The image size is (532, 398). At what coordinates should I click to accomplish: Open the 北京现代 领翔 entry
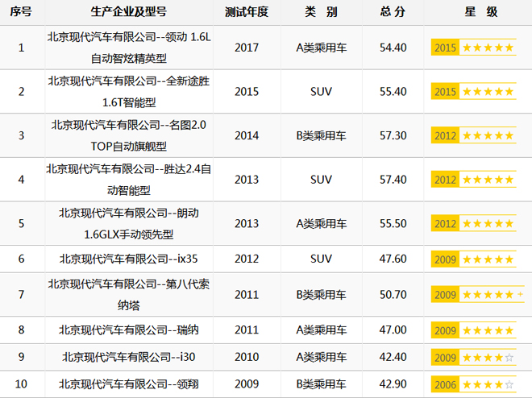(x=129, y=384)
